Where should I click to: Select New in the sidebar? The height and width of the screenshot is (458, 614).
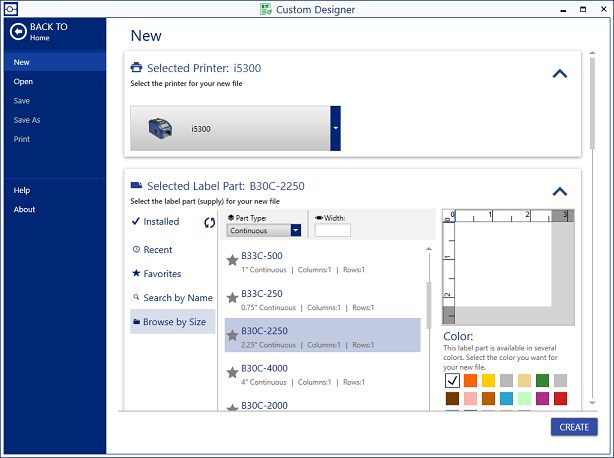coord(55,62)
